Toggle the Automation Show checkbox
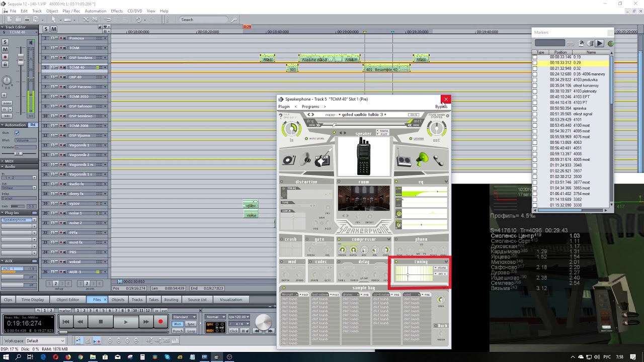The height and width of the screenshot is (362, 644). tap(17, 133)
